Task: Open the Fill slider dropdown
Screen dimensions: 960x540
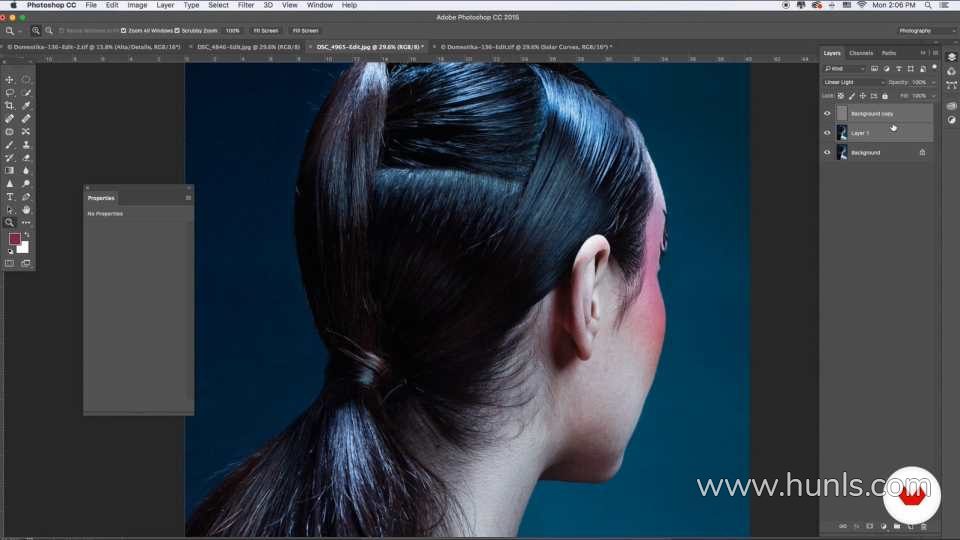Action: [x=933, y=96]
